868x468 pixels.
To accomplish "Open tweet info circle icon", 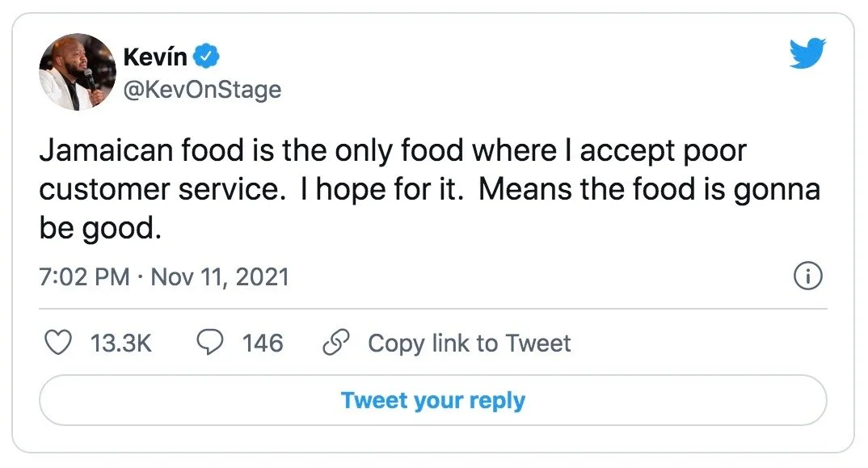I will [x=808, y=277].
